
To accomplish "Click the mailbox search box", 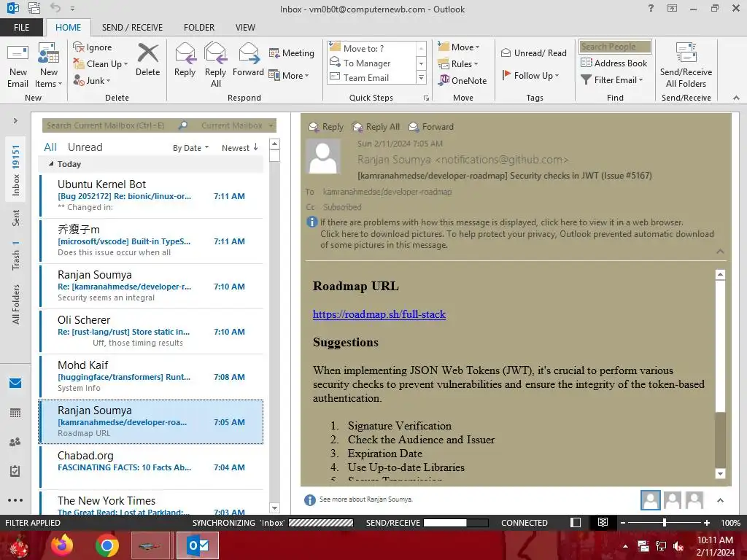I will click(x=111, y=125).
